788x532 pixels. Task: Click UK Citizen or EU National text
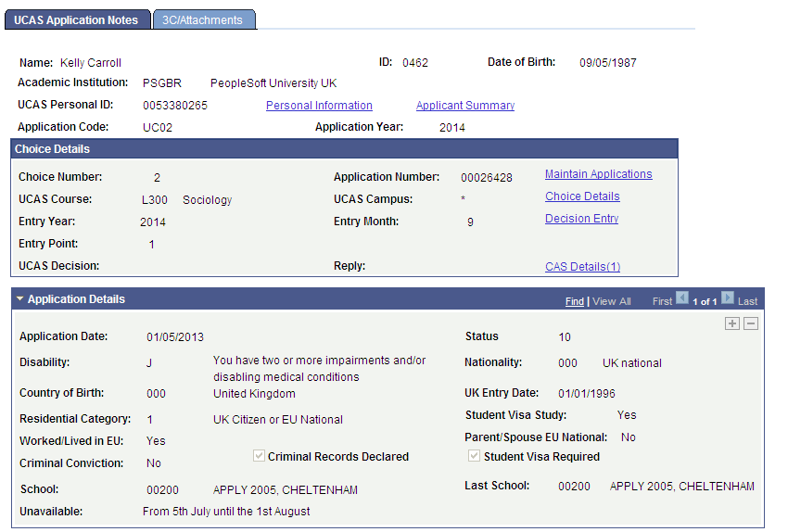(x=278, y=420)
